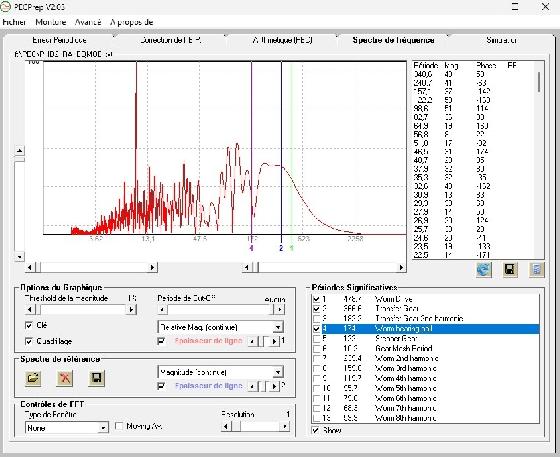The width and height of the screenshot is (560, 457).
Task: Click left arrow of lower-right graph scrollbar
Action: pos(247,267)
